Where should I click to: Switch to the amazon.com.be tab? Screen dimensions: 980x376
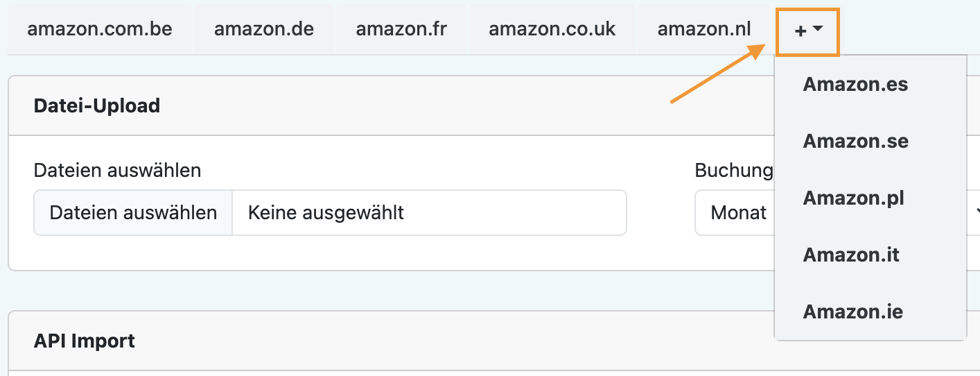point(100,29)
